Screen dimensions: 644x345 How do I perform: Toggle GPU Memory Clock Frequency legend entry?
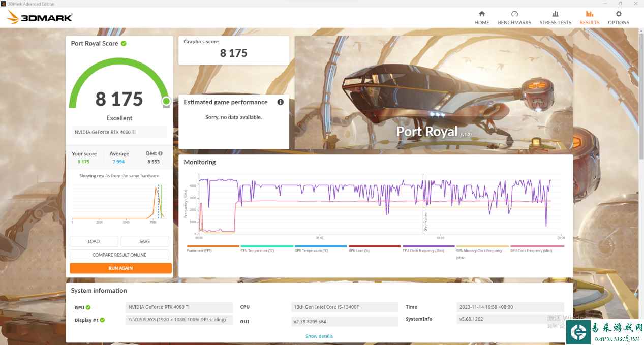click(482, 252)
